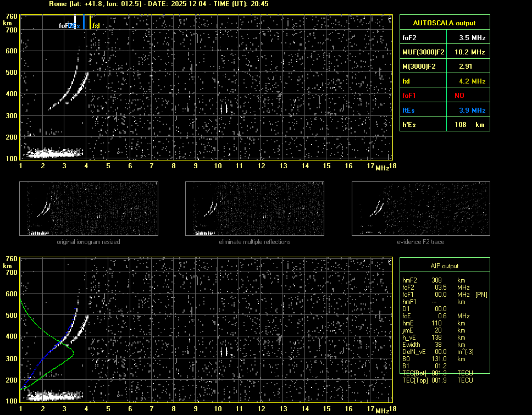The image size is (532, 415).
Task: Select the MUF(3000)F2 value 10.2 MHz
Action: [x=472, y=52]
